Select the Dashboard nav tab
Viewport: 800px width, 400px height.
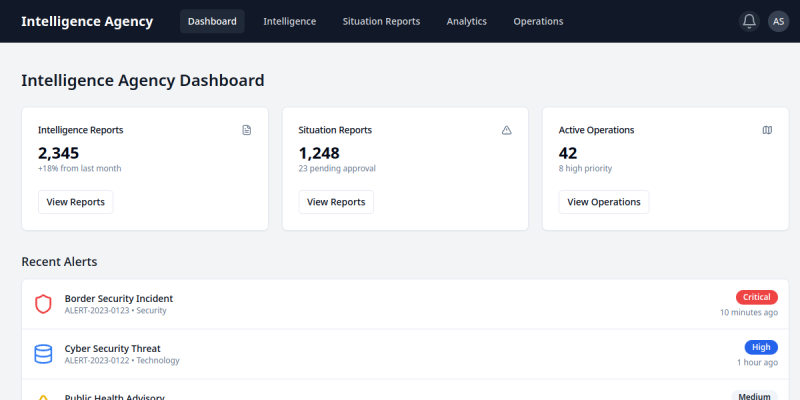click(x=212, y=21)
